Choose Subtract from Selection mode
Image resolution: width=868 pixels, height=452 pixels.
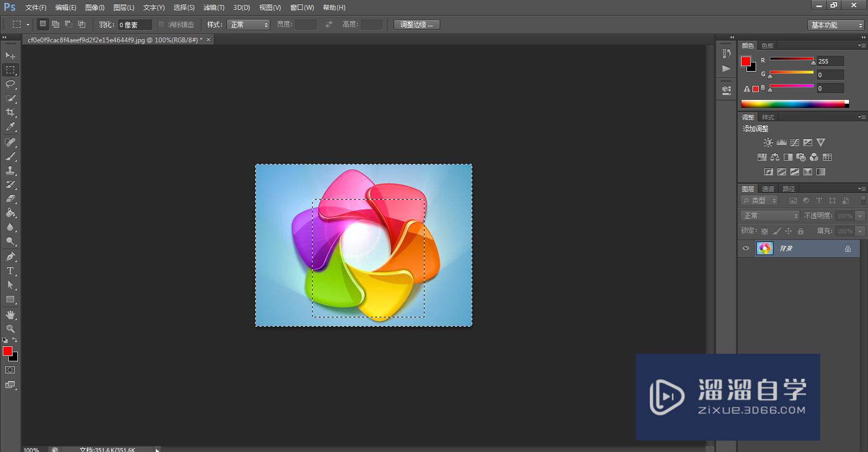(x=68, y=24)
